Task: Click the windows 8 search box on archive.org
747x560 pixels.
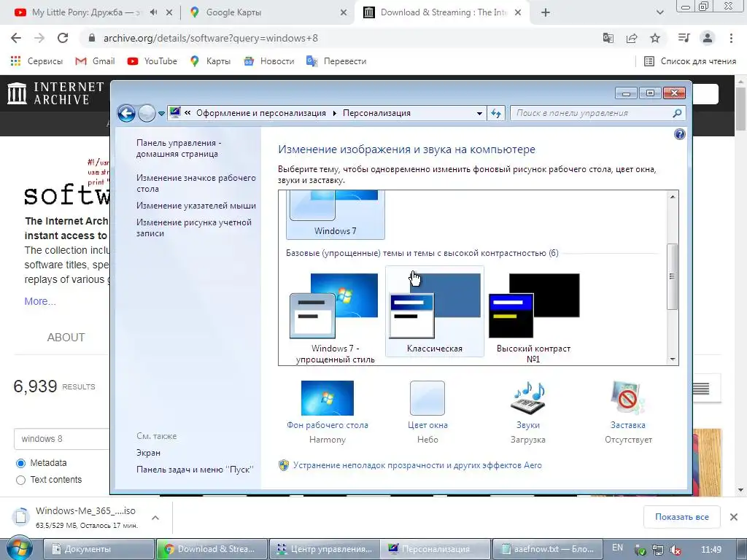Action: [x=62, y=438]
